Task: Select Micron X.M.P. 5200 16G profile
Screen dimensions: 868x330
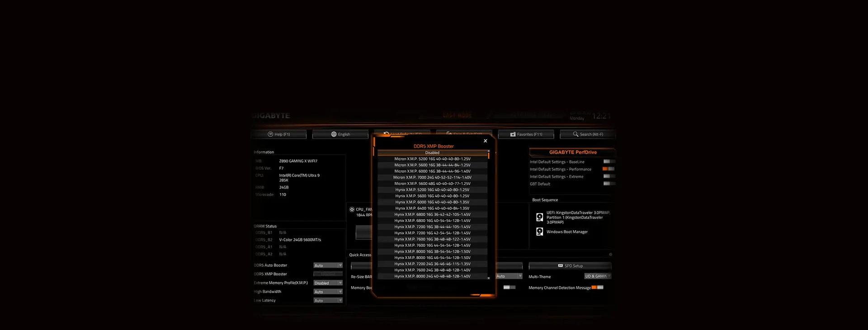Action: pos(432,159)
